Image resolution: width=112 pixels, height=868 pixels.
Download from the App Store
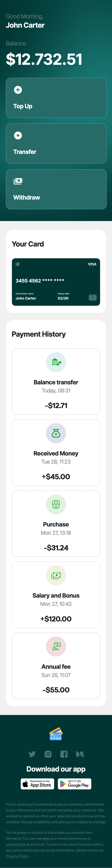click(37, 784)
